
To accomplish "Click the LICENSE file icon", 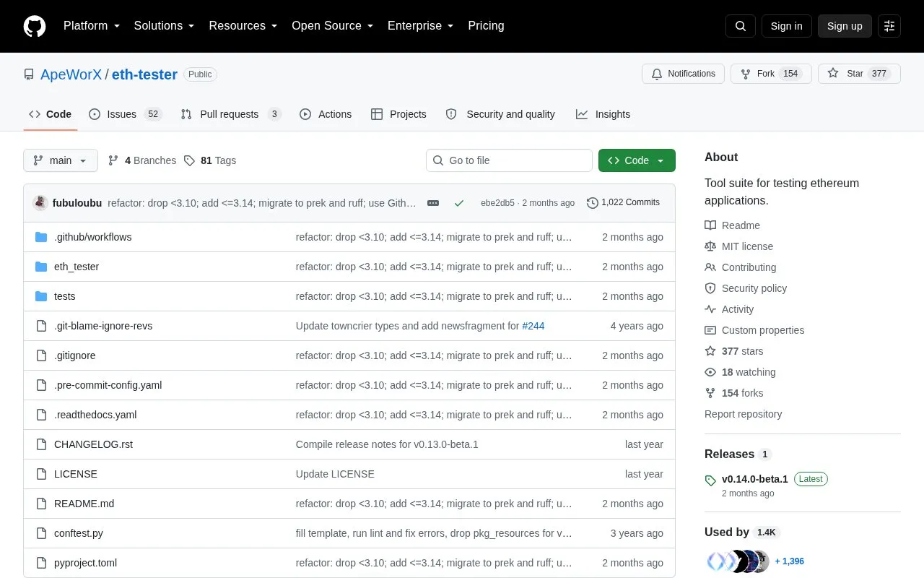I will click(41, 474).
